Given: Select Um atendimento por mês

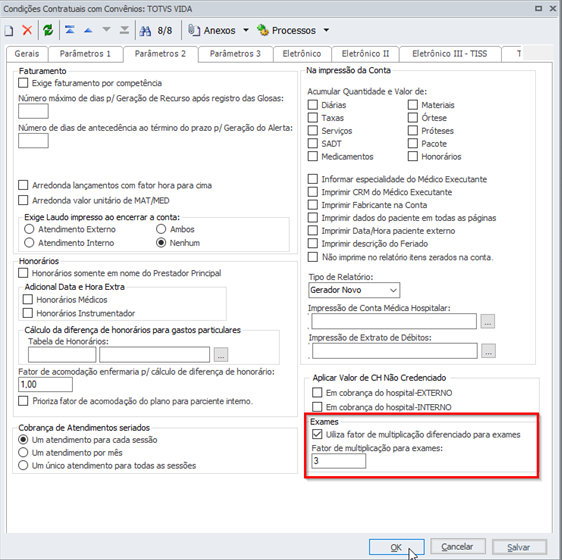Looking at the screenshot, I should click(23, 452).
